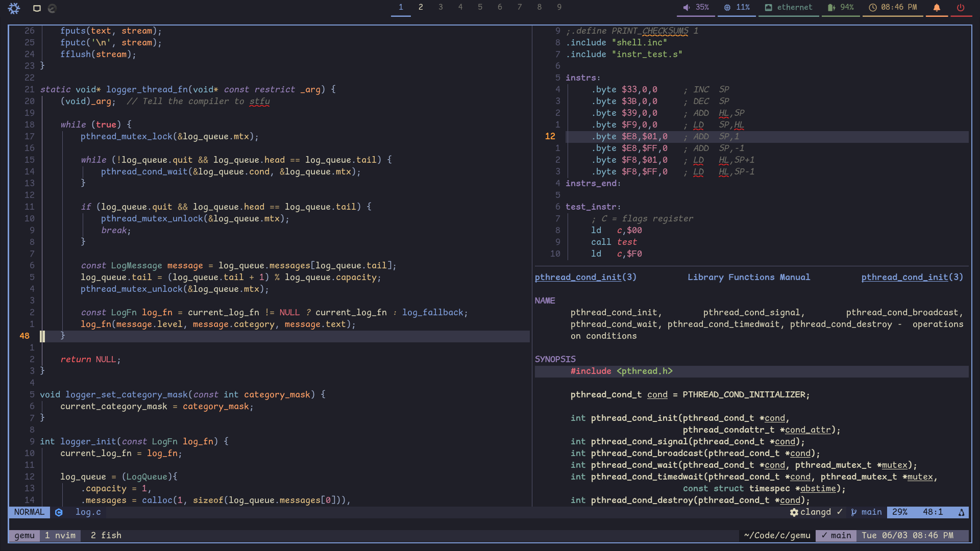Click the volume speaker icon showing 35%

tap(687, 7)
